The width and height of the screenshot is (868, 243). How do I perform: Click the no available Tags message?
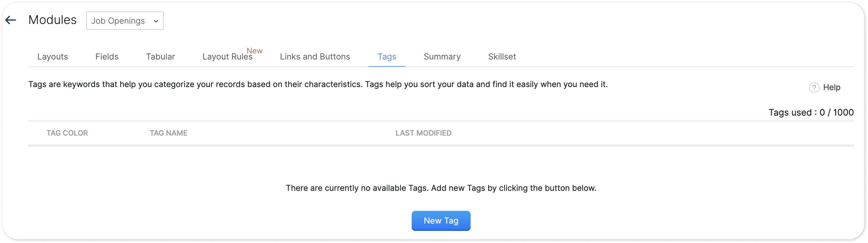click(x=441, y=188)
